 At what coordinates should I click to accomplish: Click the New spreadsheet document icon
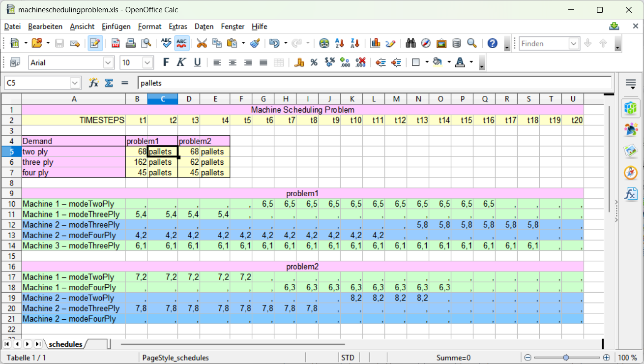point(15,43)
